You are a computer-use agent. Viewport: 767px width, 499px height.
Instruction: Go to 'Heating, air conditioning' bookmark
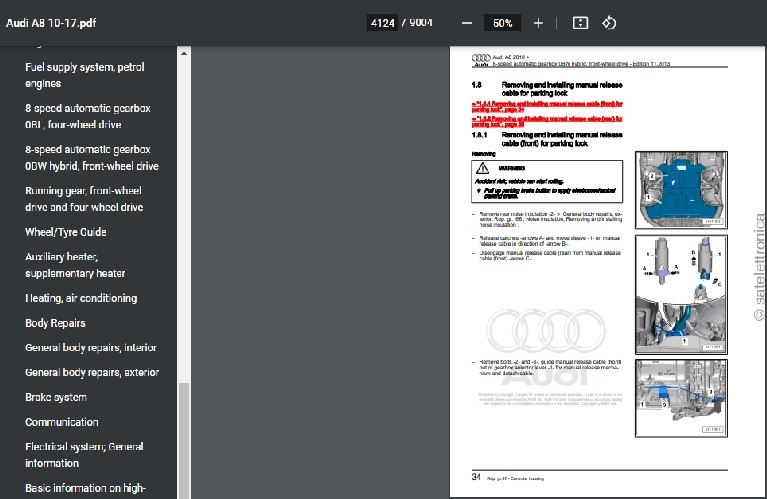coord(81,298)
